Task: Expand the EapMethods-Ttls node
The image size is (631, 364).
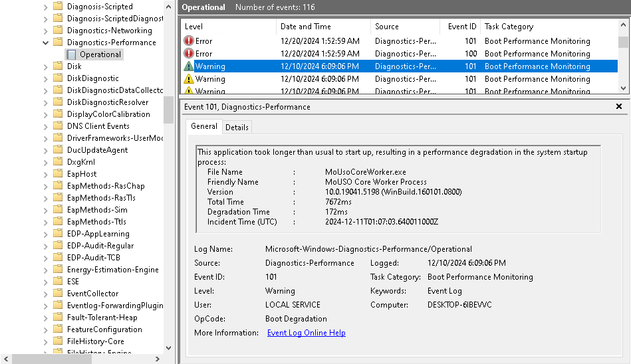Action: tap(45, 223)
